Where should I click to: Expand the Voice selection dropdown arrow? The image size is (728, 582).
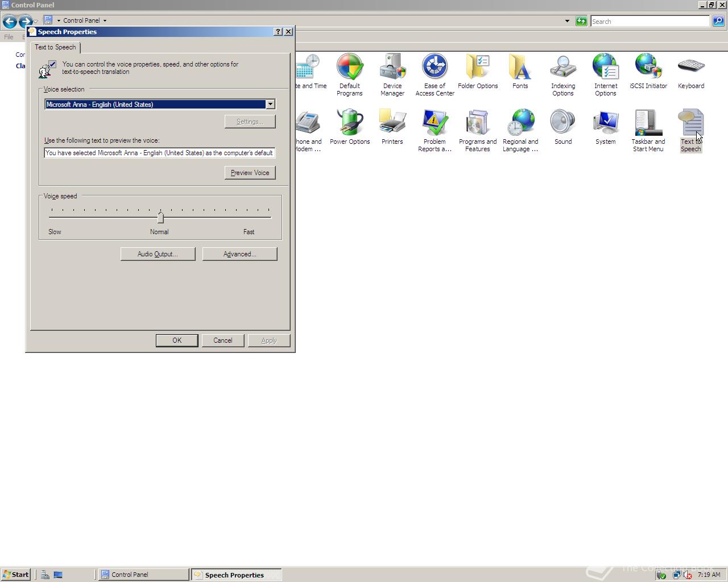point(271,105)
